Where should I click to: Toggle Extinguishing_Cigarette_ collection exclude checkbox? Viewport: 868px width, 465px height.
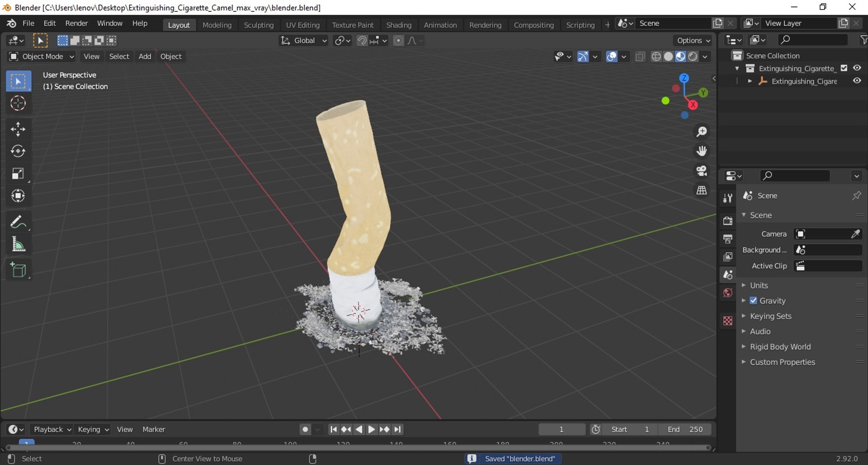click(844, 68)
